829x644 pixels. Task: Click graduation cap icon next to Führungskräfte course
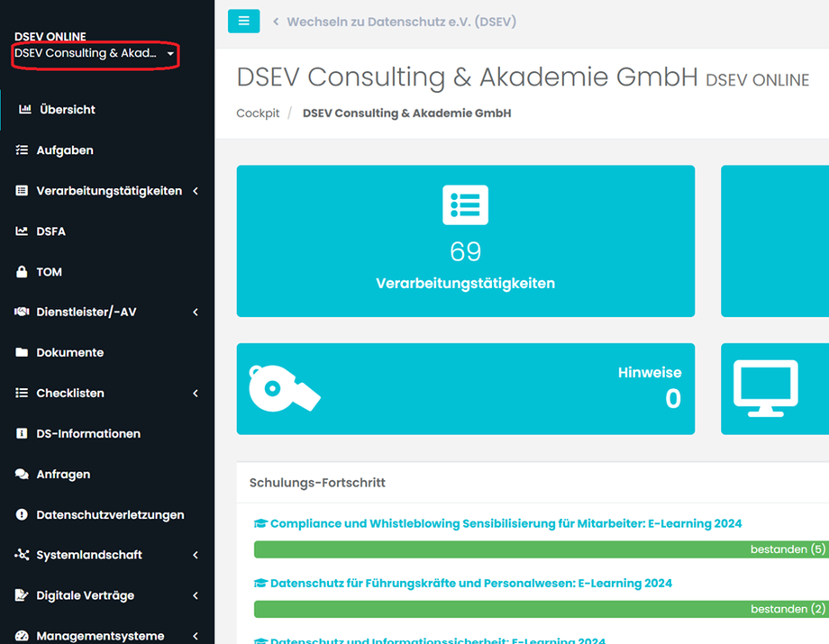pos(260,584)
